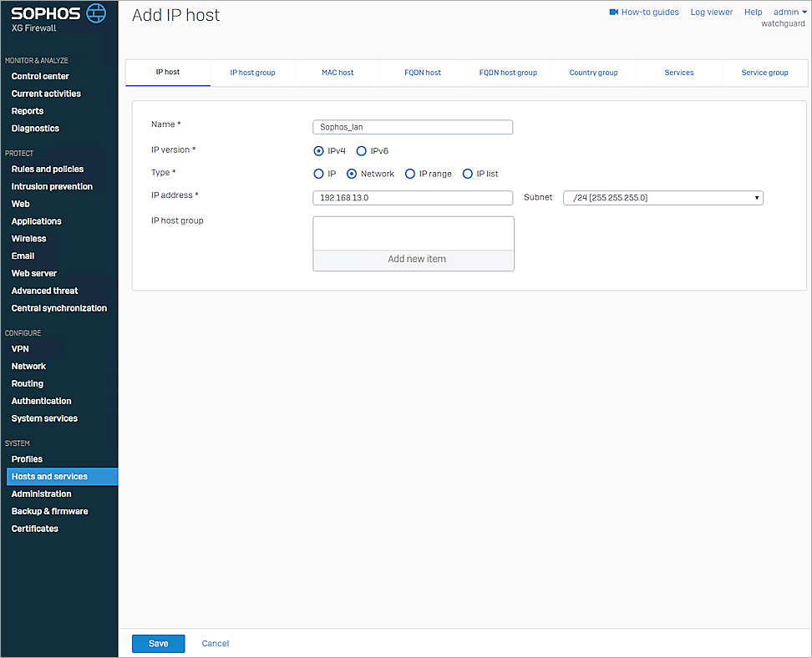This screenshot has width=812, height=658.
Task: Switch to the MAC host tab
Action: 337,73
